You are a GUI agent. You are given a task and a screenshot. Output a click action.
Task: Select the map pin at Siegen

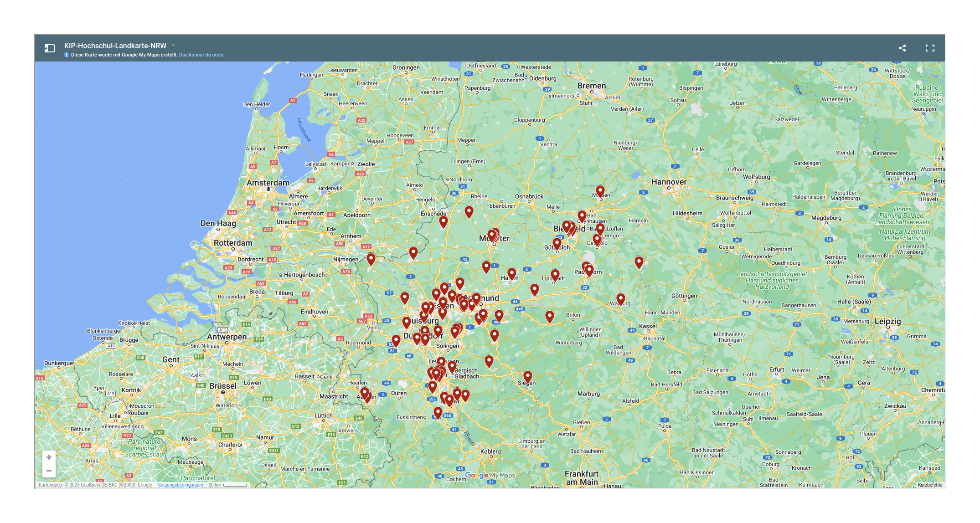pyautogui.click(x=528, y=377)
